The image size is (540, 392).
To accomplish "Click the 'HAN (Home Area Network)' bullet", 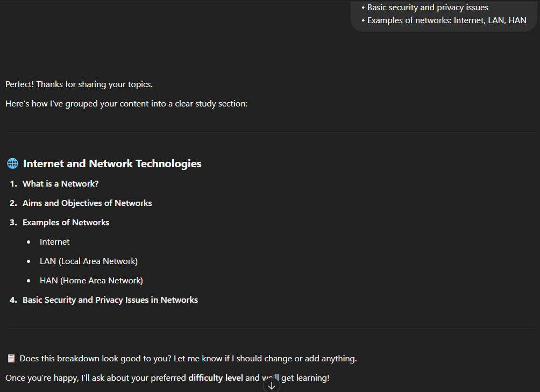I will click(x=91, y=281).
